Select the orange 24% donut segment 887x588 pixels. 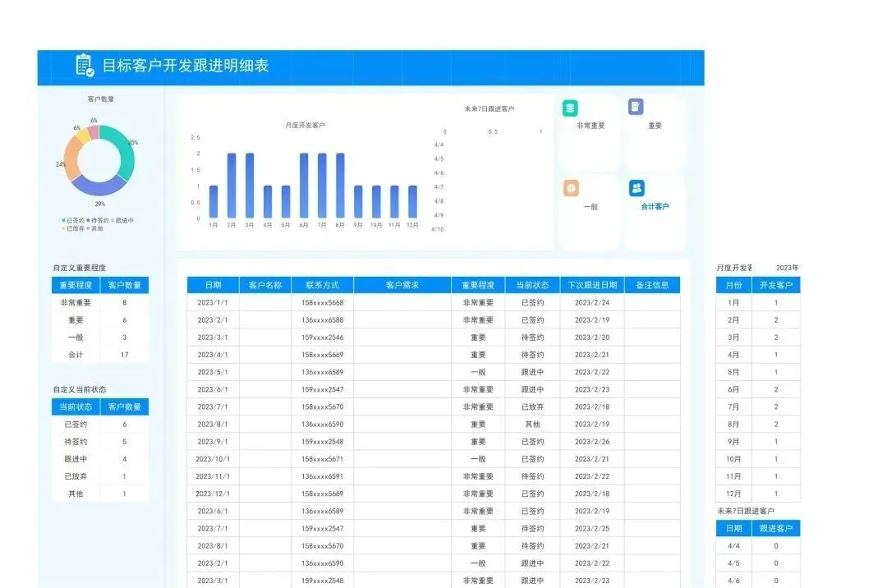coord(70,159)
